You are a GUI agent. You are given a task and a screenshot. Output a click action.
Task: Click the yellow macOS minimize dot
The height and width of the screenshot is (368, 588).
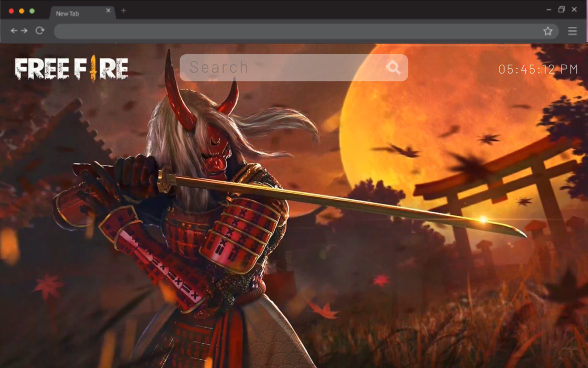[x=22, y=11]
